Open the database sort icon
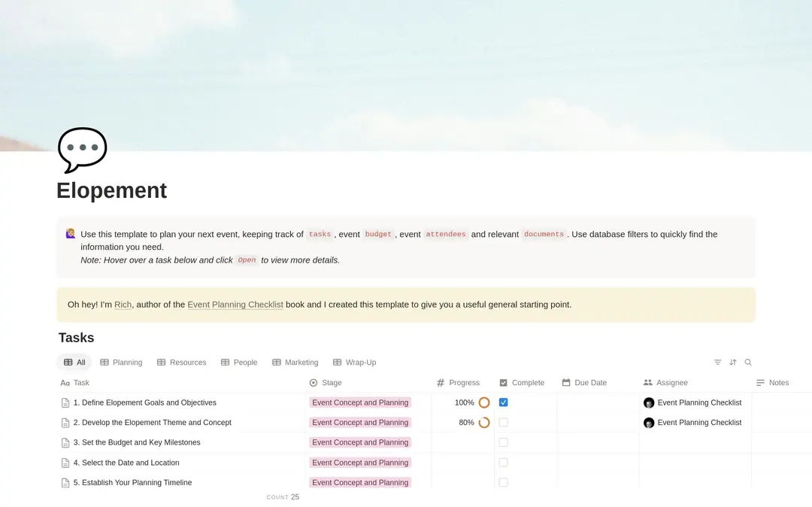 pyautogui.click(x=733, y=363)
